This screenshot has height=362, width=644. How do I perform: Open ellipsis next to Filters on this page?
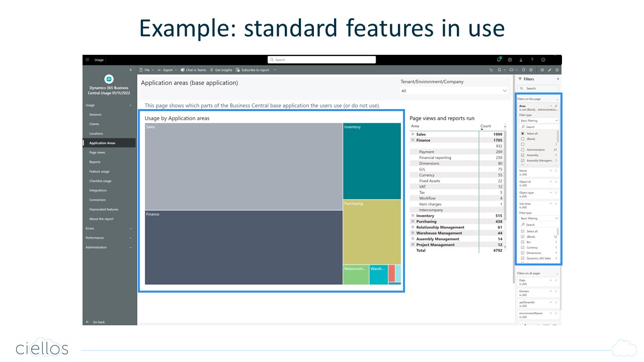pyautogui.click(x=557, y=99)
